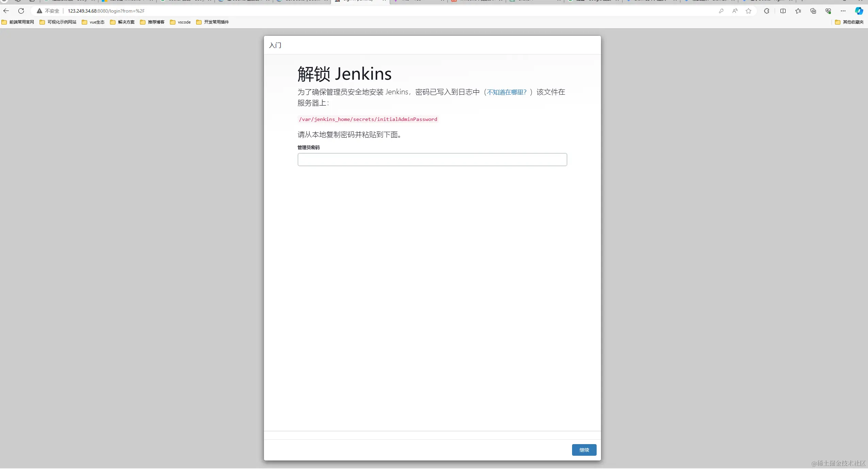Open the favorites list icon
Screen dimensions: 868x469
click(x=798, y=11)
